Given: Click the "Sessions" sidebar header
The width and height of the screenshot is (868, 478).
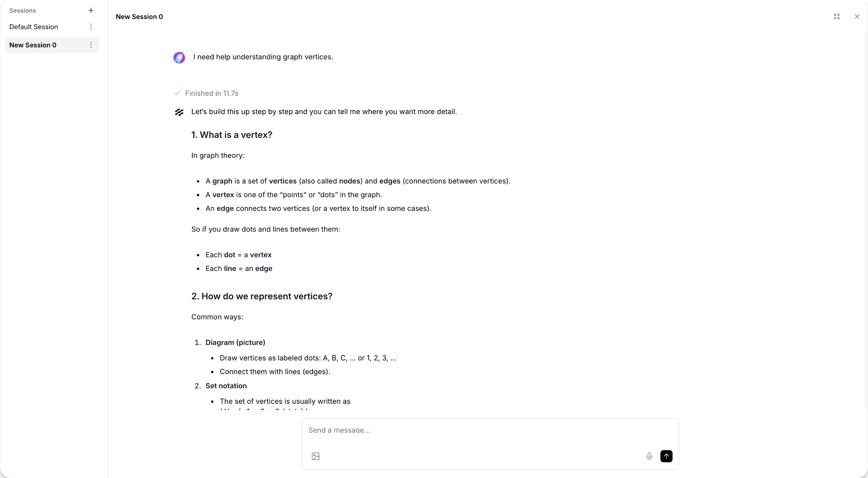Looking at the screenshot, I should 23,10.
